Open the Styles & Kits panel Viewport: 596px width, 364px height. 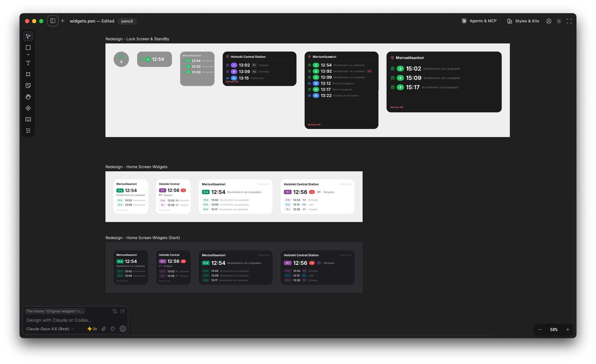(523, 21)
